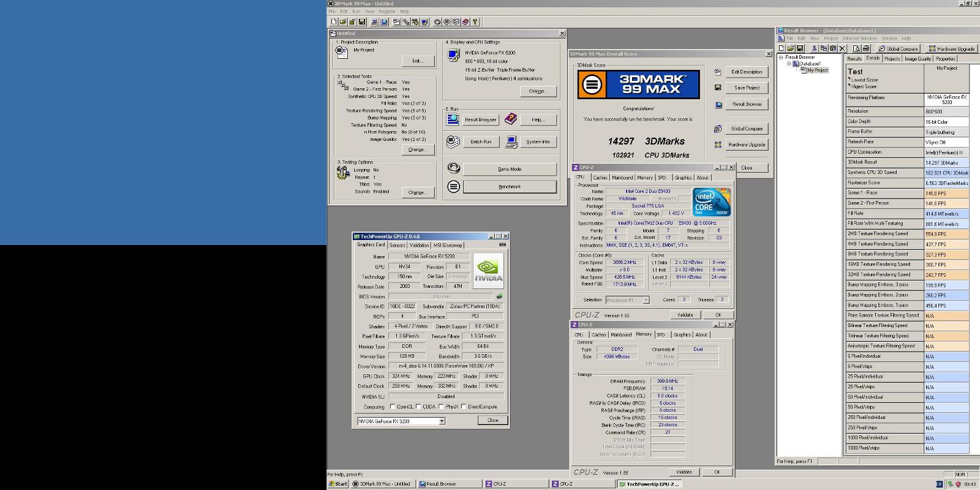Click the Benchmark button
Image resolution: width=980 pixels, height=490 pixels.
point(510,186)
